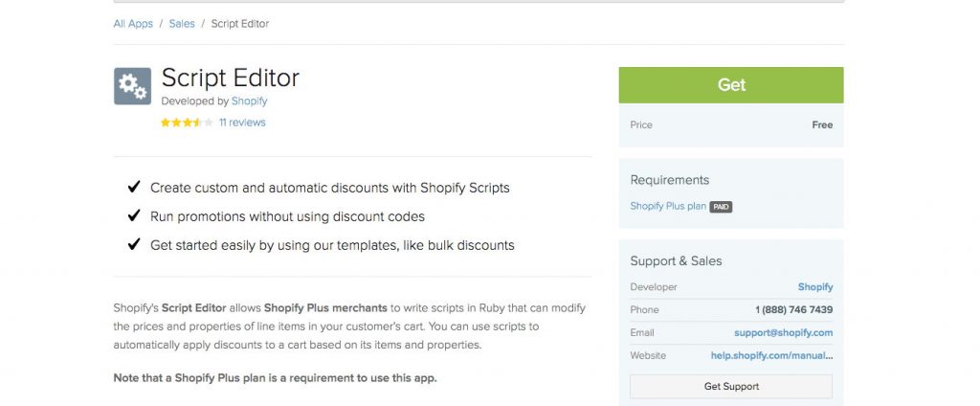Screen dimensions: 980x406
Task: Open All Apps breadcrumb link
Action: pyautogui.click(x=133, y=24)
